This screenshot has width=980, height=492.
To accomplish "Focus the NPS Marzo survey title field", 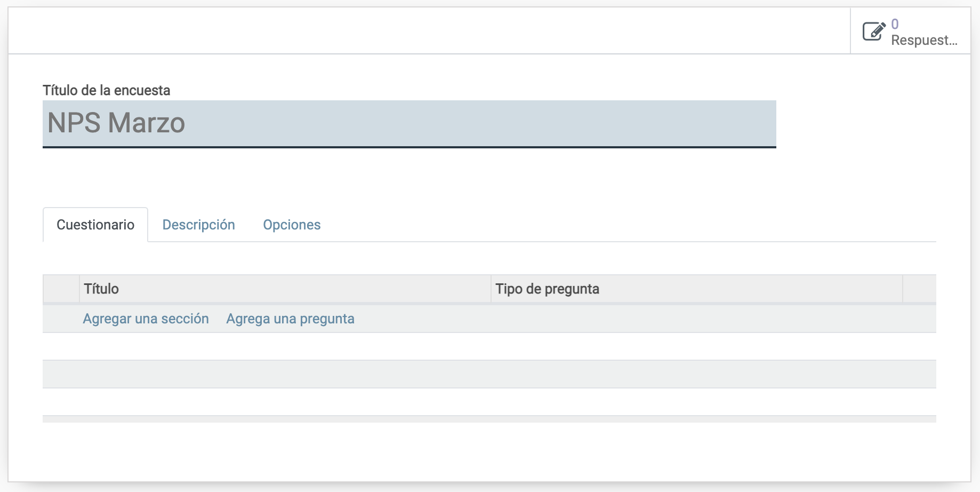I will tap(409, 124).
